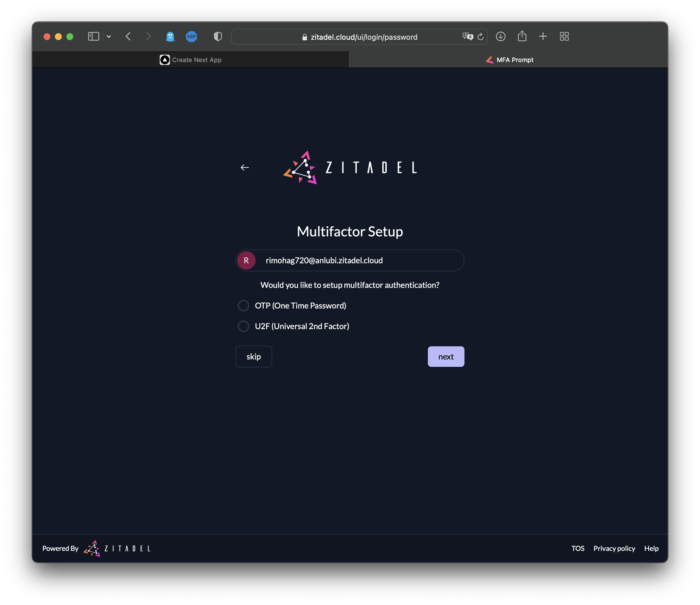The width and height of the screenshot is (700, 605).
Task: Switch to the Create Next App tab
Action: click(191, 60)
